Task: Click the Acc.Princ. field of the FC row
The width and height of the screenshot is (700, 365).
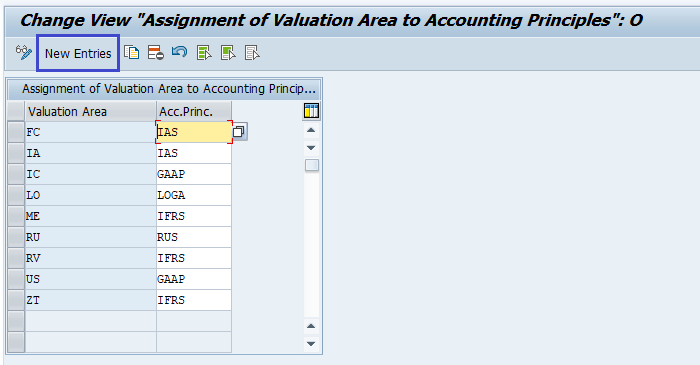Action: (194, 132)
